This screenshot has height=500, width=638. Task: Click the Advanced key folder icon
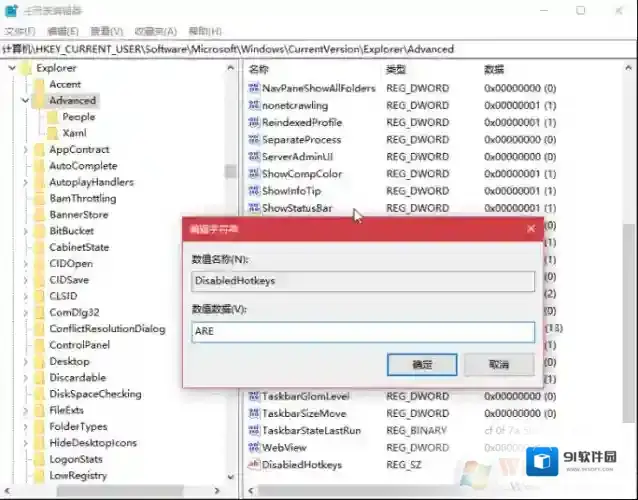pos(39,100)
